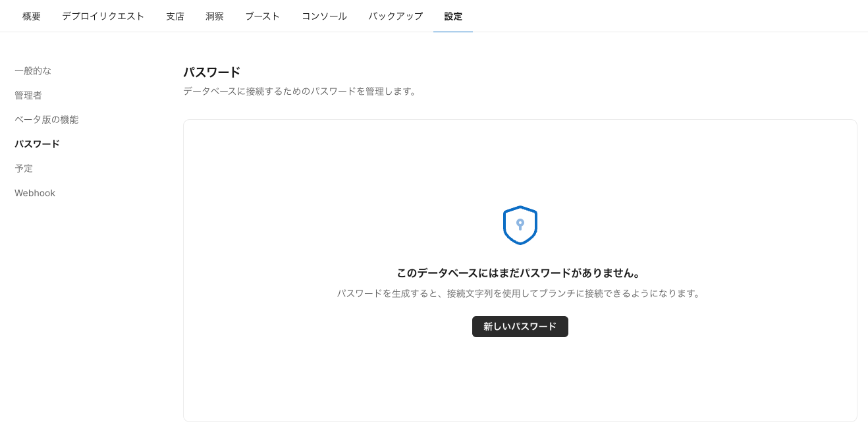The height and width of the screenshot is (432, 868).
Task: Click the 新しいパスワード button
Action: click(x=520, y=327)
